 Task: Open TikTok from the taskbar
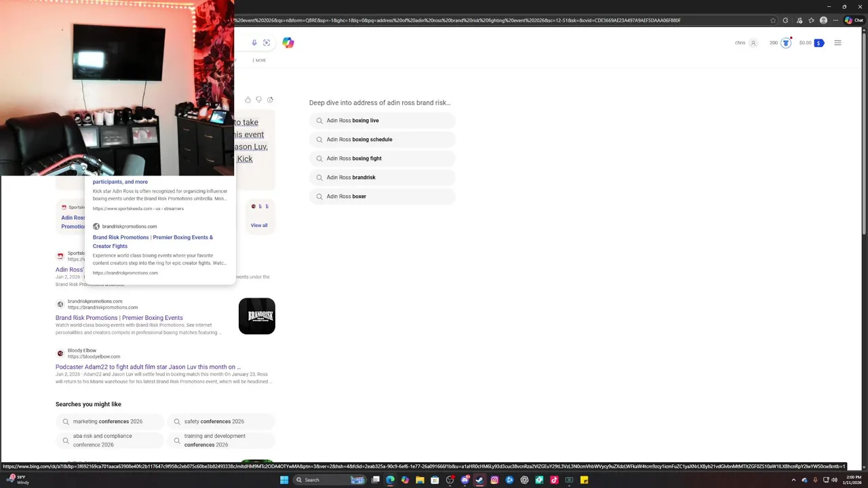[x=554, y=480]
